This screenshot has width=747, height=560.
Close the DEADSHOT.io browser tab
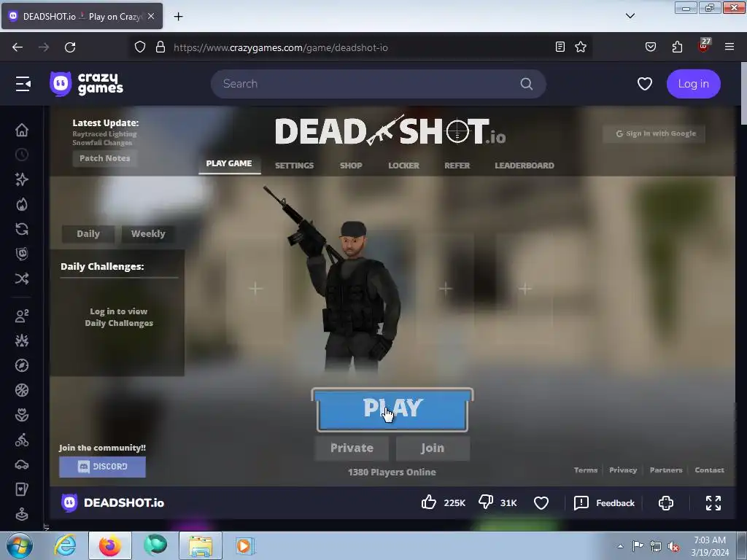pos(151,16)
